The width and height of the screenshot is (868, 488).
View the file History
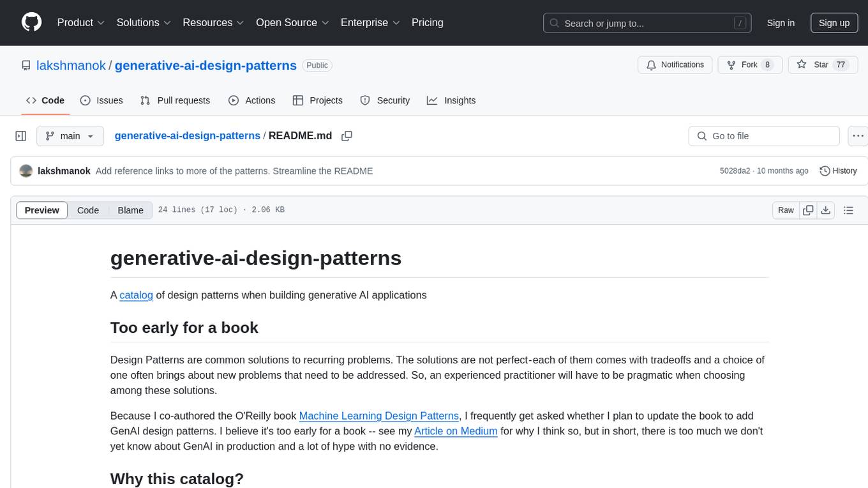click(838, 171)
